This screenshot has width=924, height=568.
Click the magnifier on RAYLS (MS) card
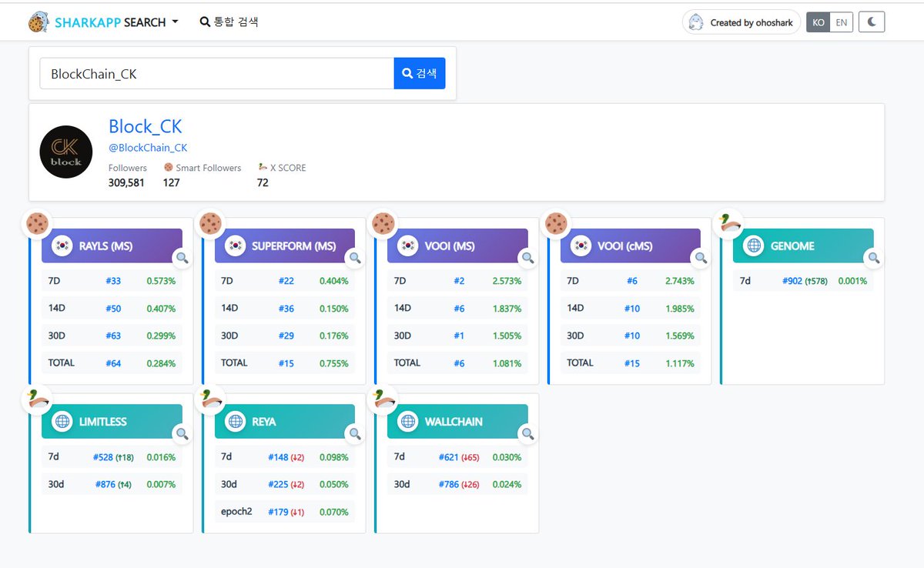182,258
